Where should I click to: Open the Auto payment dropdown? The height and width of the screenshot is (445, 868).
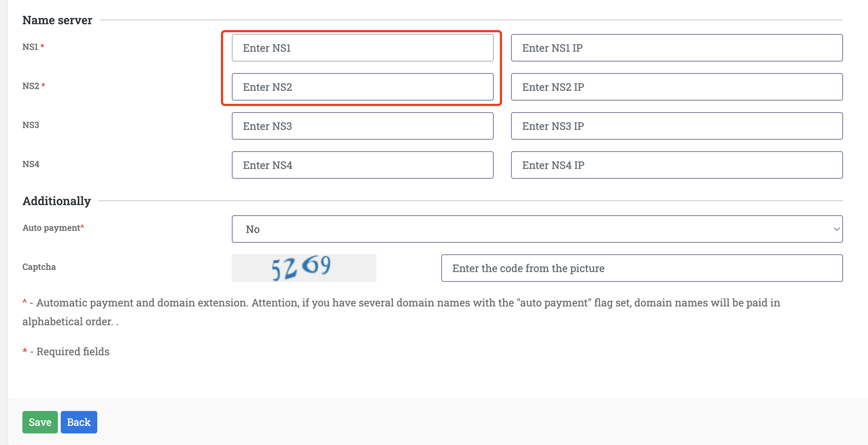(x=537, y=229)
